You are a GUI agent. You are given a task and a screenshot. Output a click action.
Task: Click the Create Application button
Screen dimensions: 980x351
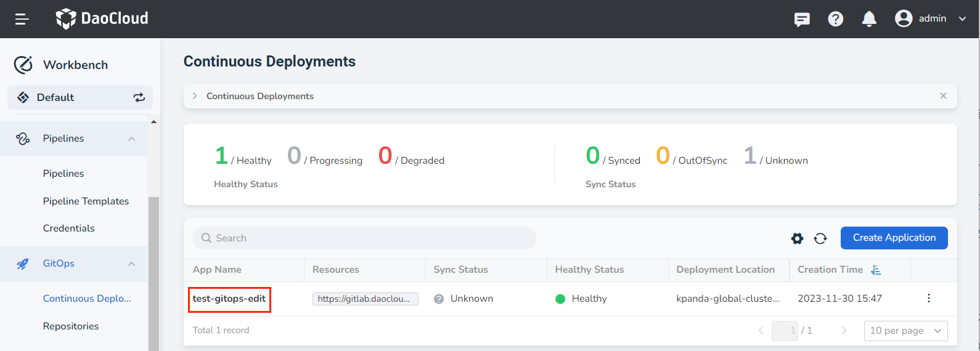(894, 238)
